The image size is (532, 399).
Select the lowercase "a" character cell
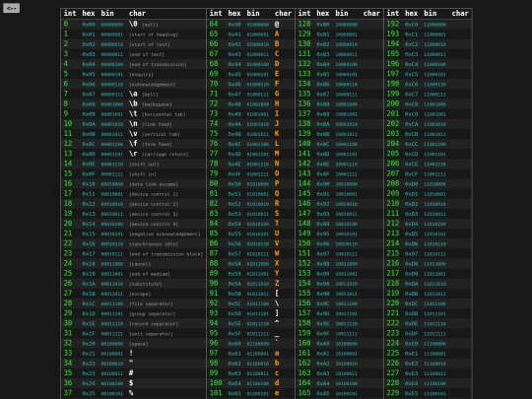pyautogui.click(x=277, y=354)
